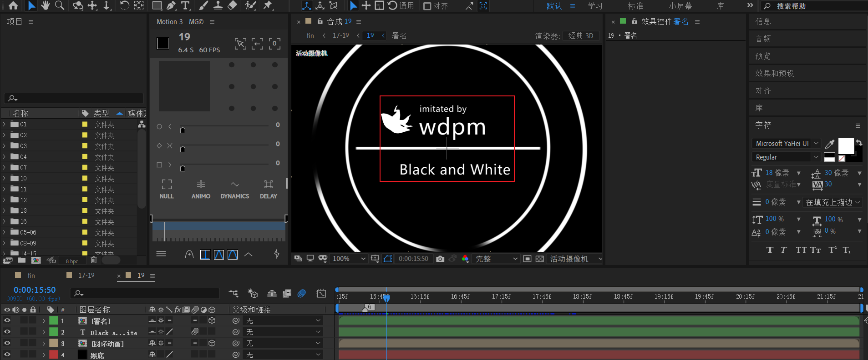Toggle mask and shape path visibility
The height and width of the screenshot is (360, 868).
coord(388,259)
